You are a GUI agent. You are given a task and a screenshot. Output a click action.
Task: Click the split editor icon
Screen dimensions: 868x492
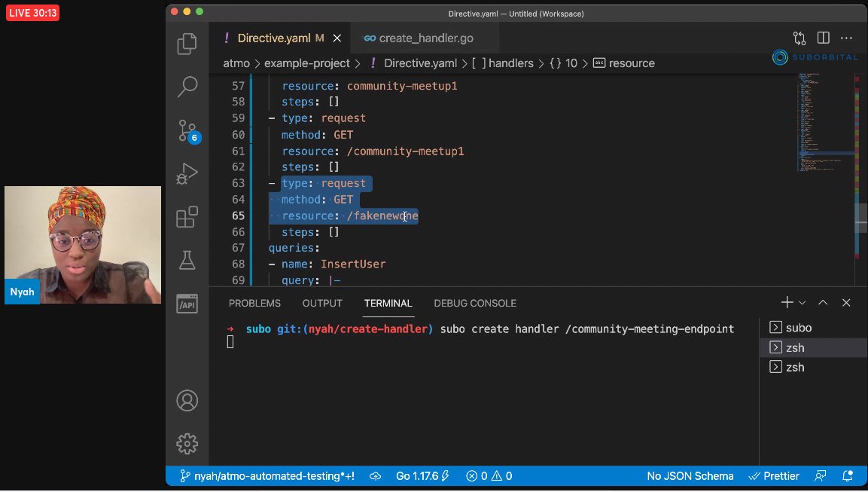click(x=823, y=38)
